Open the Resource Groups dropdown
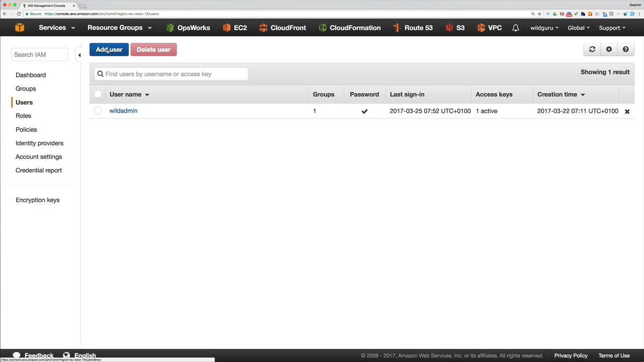644x362 pixels. [120, 28]
